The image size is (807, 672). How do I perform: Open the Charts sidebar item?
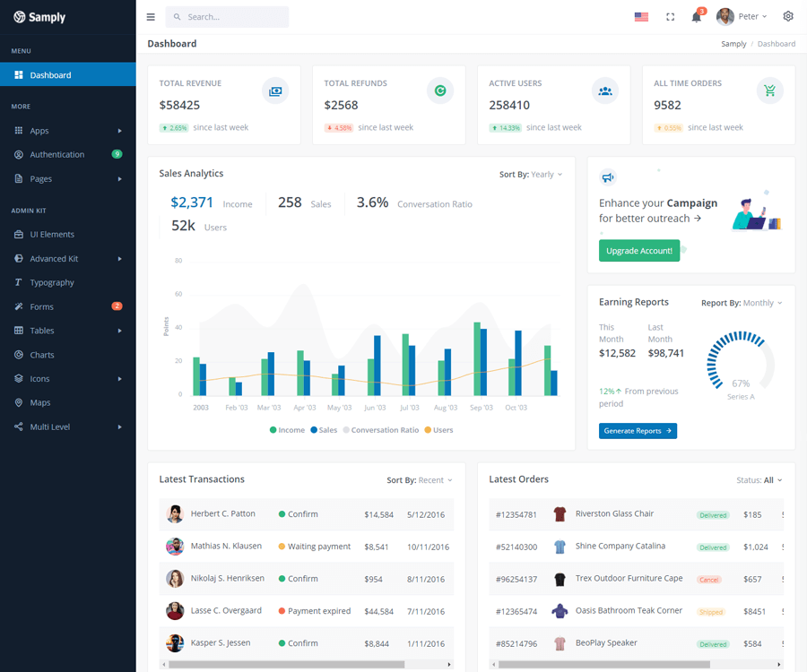(68, 355)
